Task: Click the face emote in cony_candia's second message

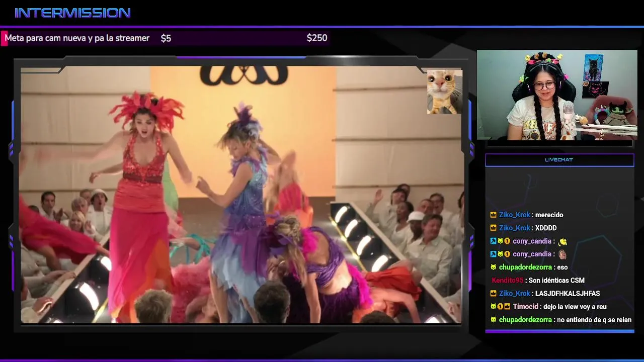Action: 562,254
